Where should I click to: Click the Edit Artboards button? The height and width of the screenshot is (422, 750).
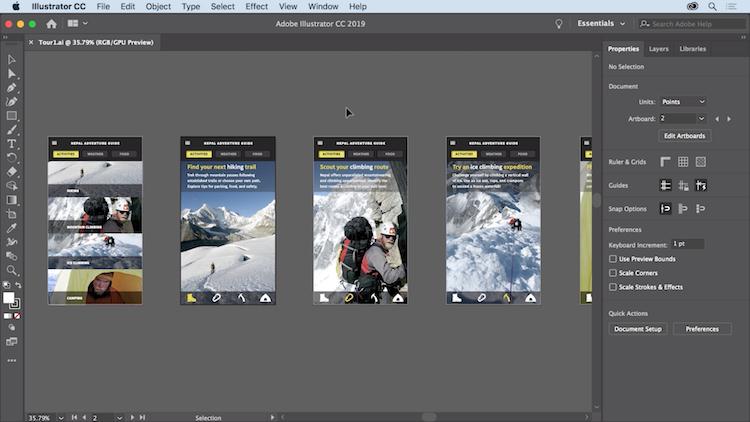coord(684,135)
